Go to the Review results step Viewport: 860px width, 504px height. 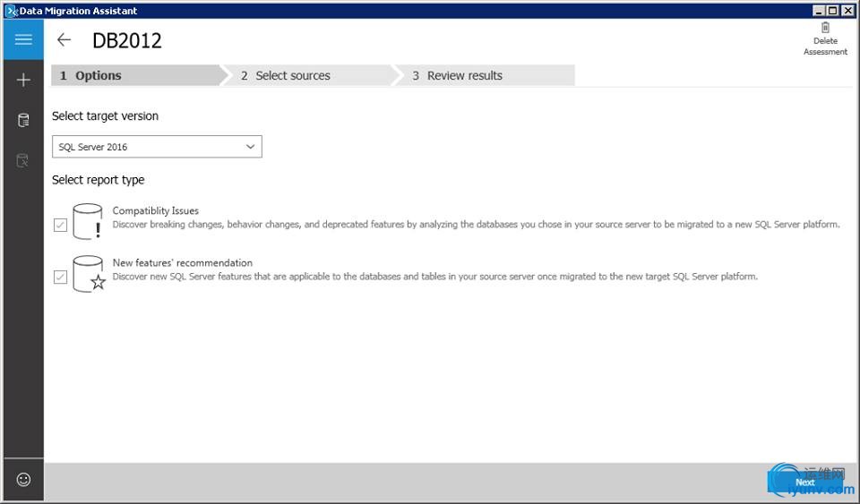point(486,75)
